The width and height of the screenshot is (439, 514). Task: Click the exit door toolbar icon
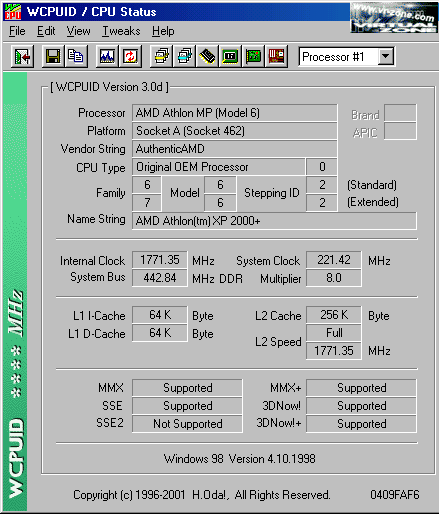click(x=22, y=57)
